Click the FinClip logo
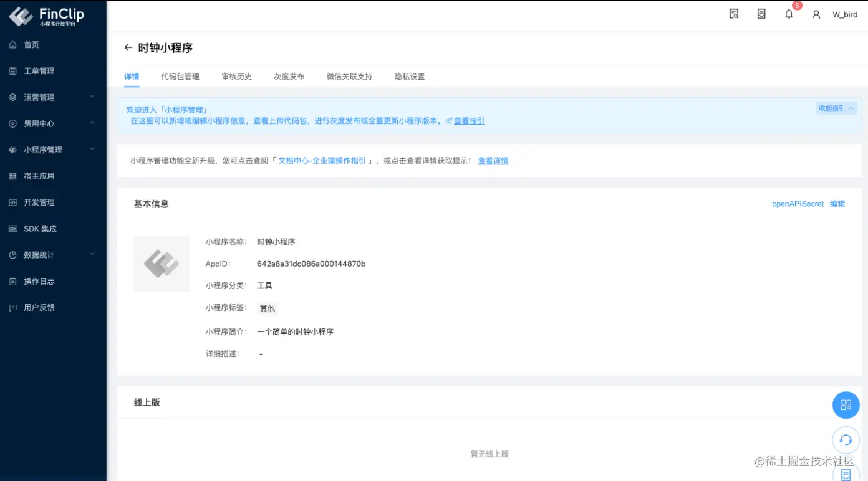Viewport: 868px width, 481px height. coord(47,16)
